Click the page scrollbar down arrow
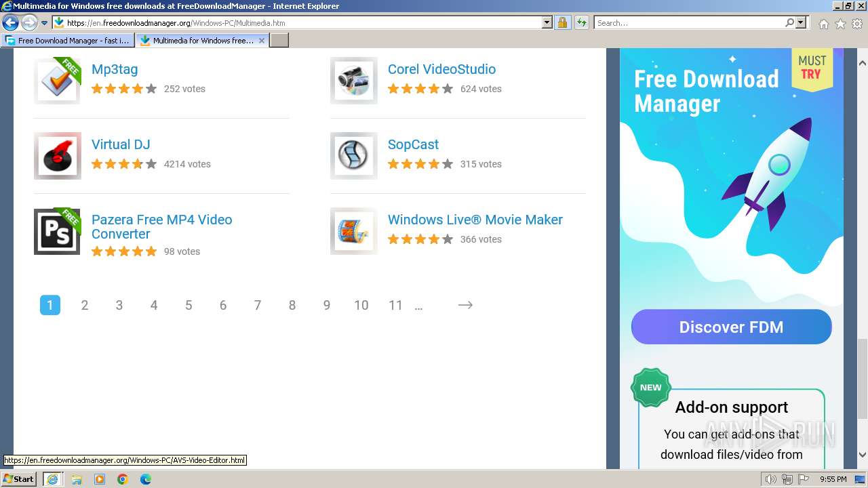Image resolution: width=868 pixels, height=488 pixels. click(x=863, y=455)
